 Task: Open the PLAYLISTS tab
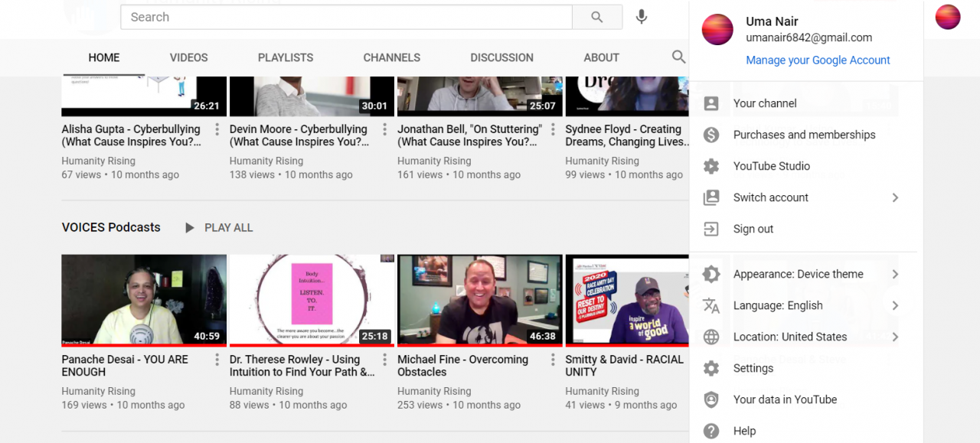286,57
